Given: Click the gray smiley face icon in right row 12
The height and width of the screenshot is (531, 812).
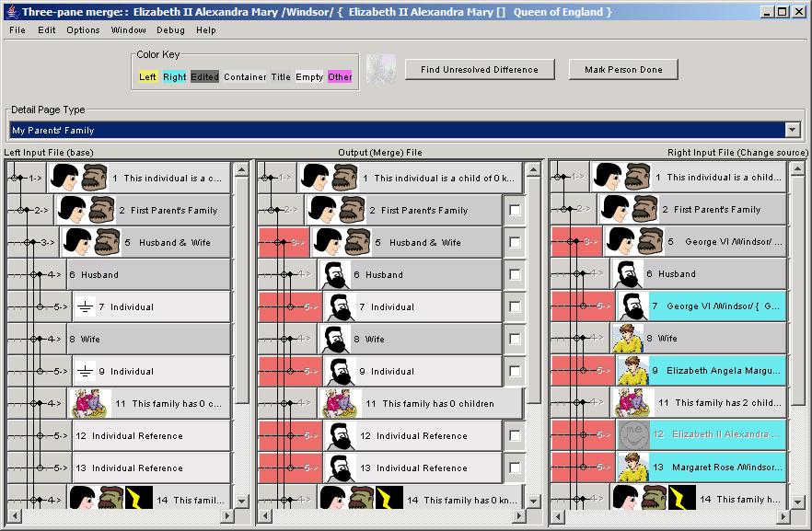Looking at the screenshot, I should click(632, 435).
